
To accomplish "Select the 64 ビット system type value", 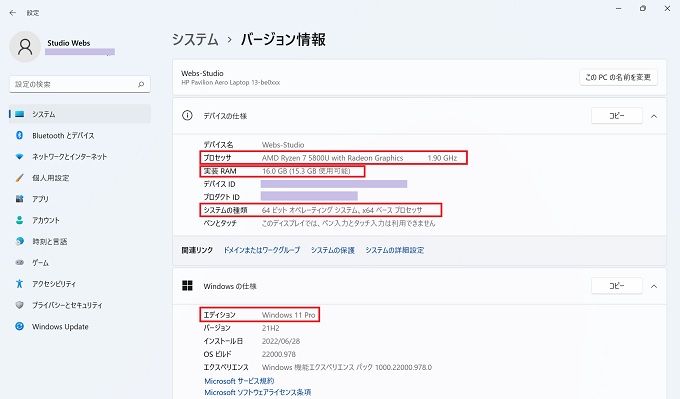I will click(342, 210).
